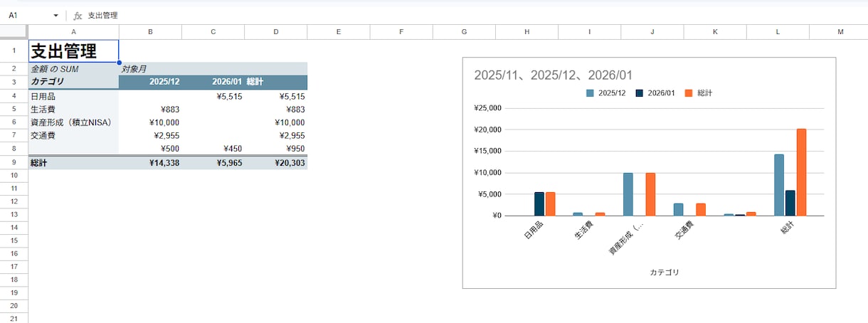Select row 3 header
The height and width of the screenshot is (323, 868).
click(14, 82)
